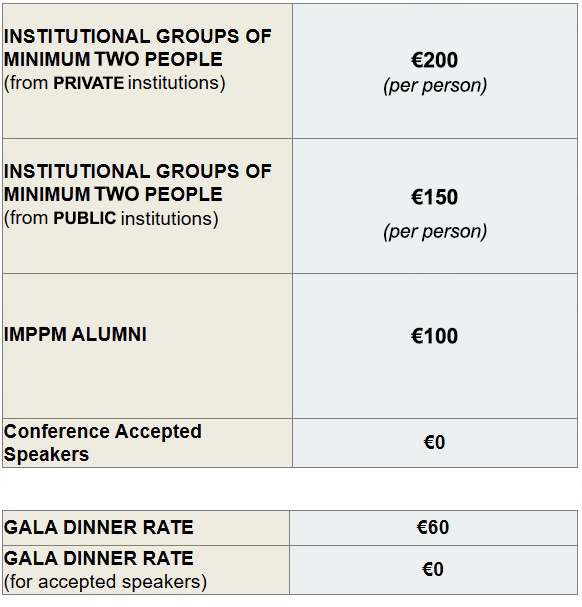The image size is (582, 607).
Task: Select the €0 accepted speakers fee
Action: click(x=434, y=442)
